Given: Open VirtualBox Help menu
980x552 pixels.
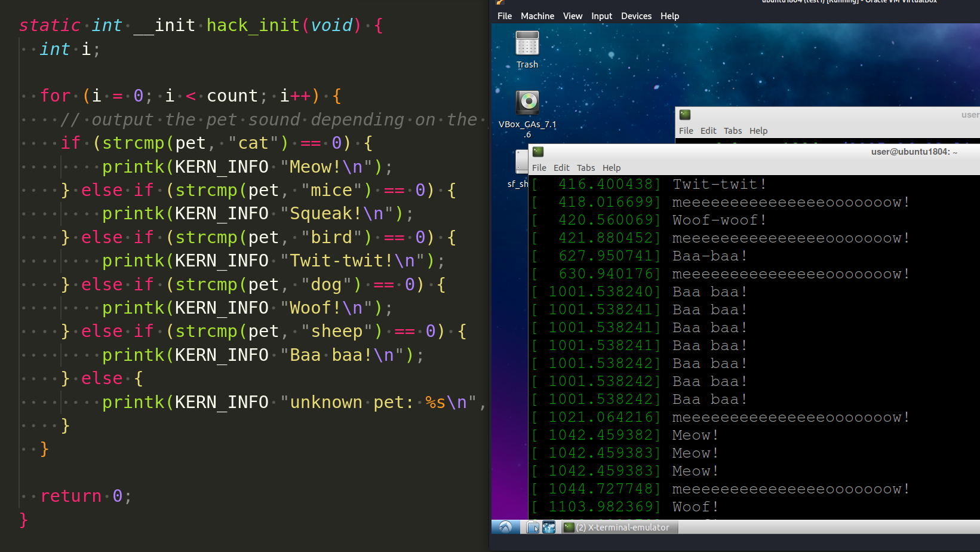Looking at the screenshot, I should click(x=669, y=16).
